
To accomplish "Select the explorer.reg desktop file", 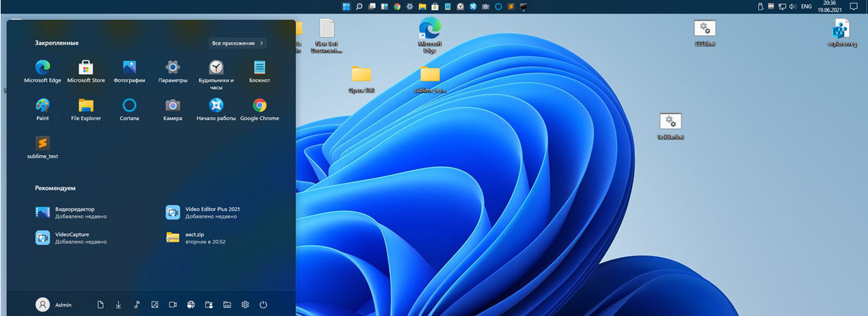I will pyautogui.click(x=842, y=33).
